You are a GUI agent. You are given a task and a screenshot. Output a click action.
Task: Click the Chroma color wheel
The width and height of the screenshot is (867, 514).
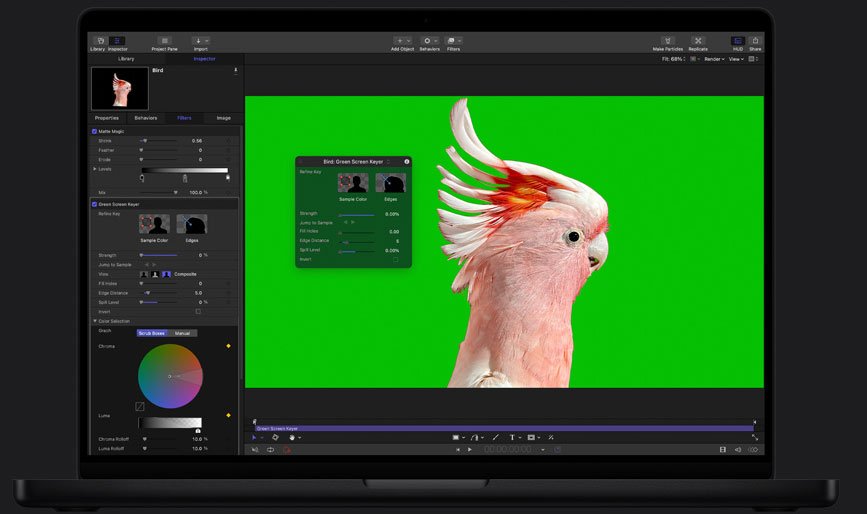[170, 376]
